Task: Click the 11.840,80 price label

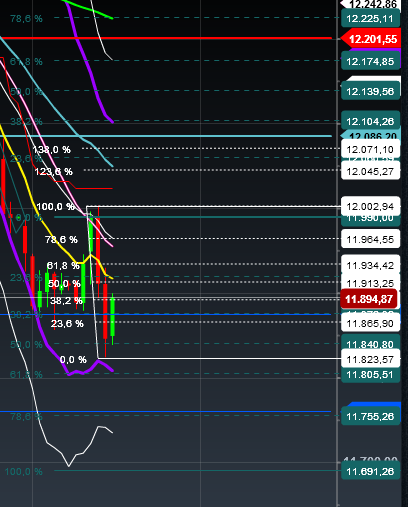Action: coord(370,344)
